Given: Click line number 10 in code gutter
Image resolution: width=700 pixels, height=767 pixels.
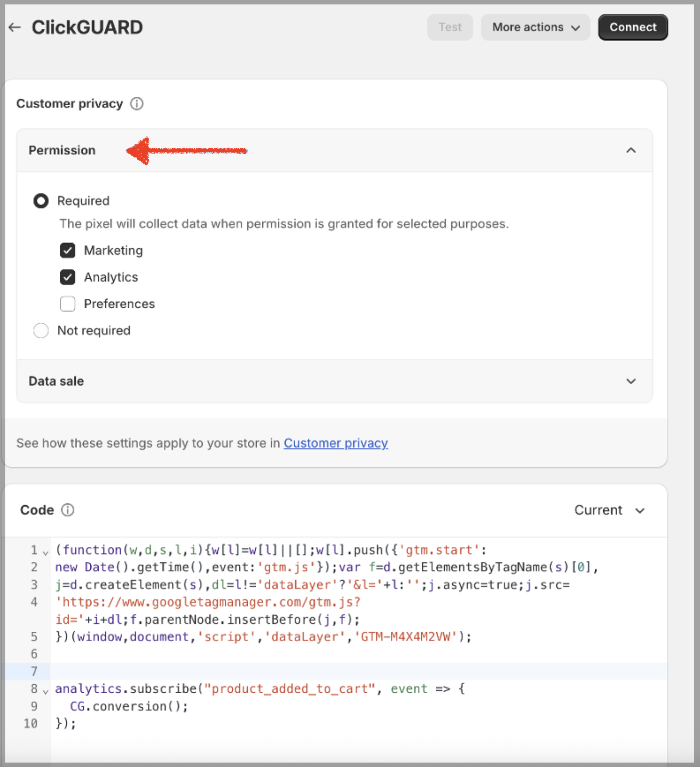Looking at the screenshot, I should (31, 724).
